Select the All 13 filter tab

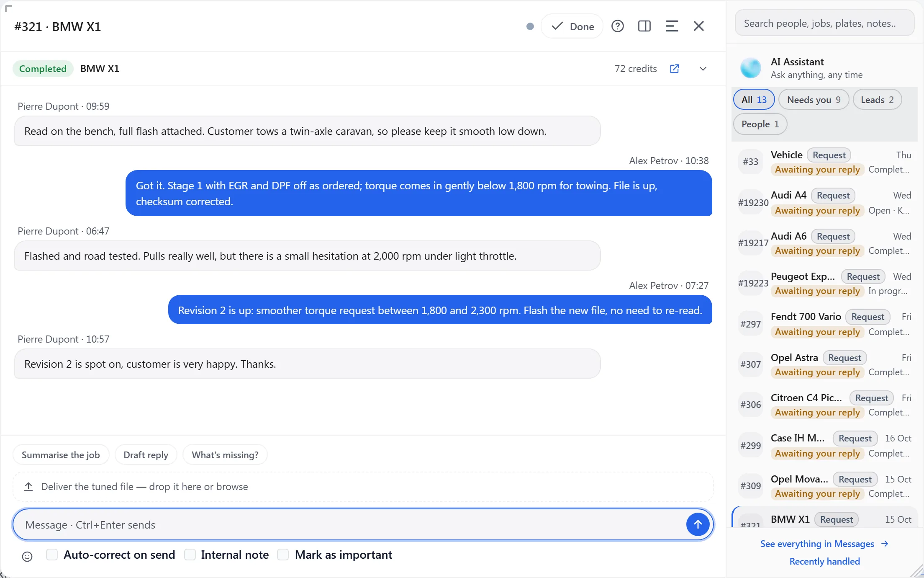(754, 100)
